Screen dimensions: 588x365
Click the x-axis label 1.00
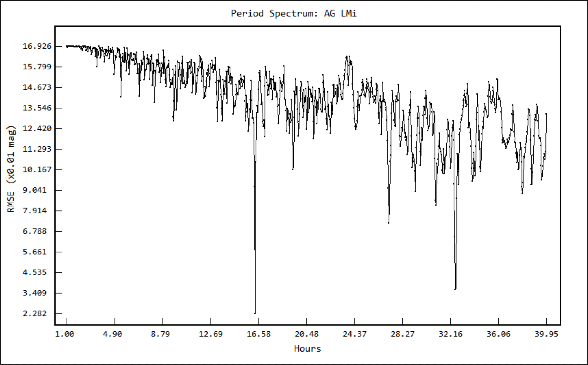pyautogui.click(x=65, y=334)
